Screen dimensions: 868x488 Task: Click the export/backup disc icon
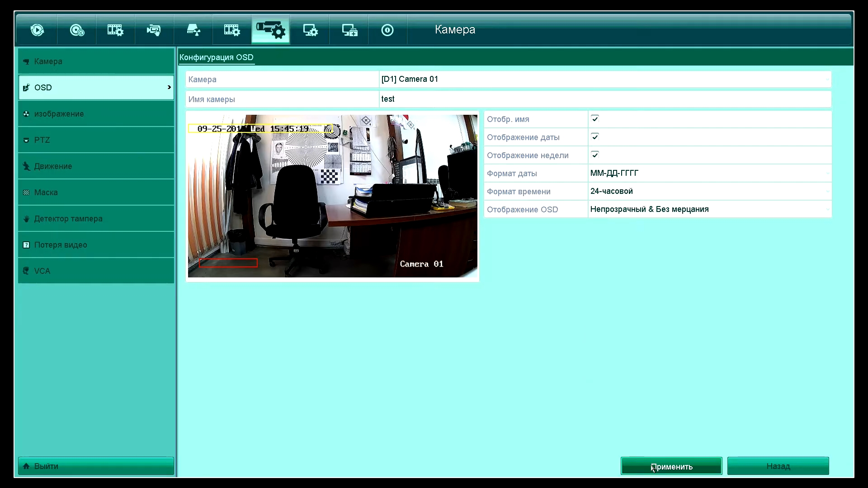tap(77, 30)
